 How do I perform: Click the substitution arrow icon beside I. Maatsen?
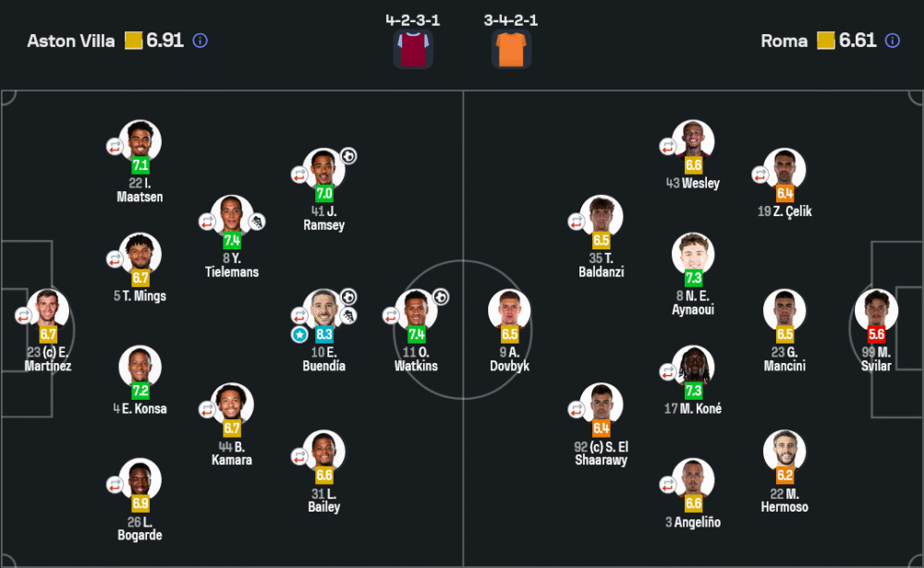tap(115, 146)
